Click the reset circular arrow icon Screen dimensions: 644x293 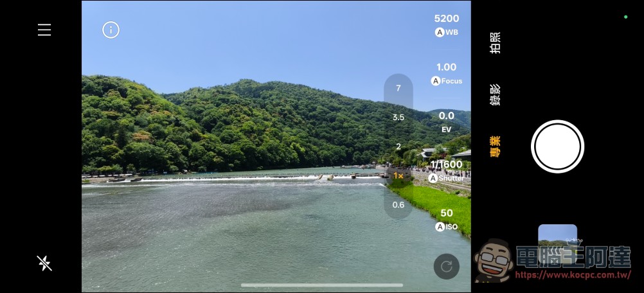[x=447, y=267]
